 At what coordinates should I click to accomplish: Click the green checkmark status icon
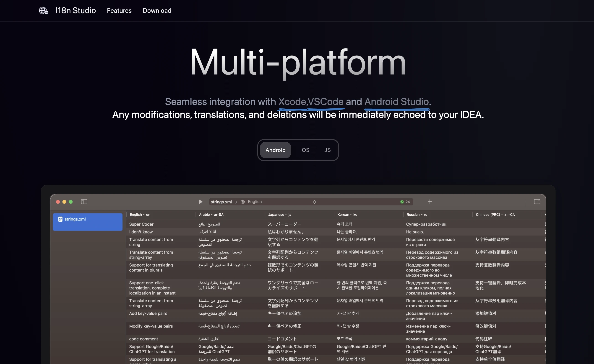(x=402, y=202)
